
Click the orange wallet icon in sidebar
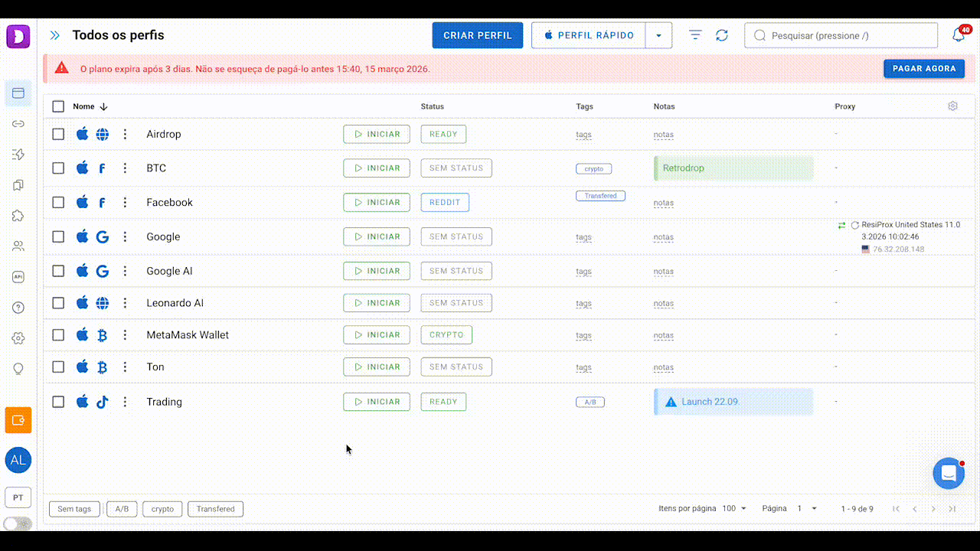coord(18,420)
